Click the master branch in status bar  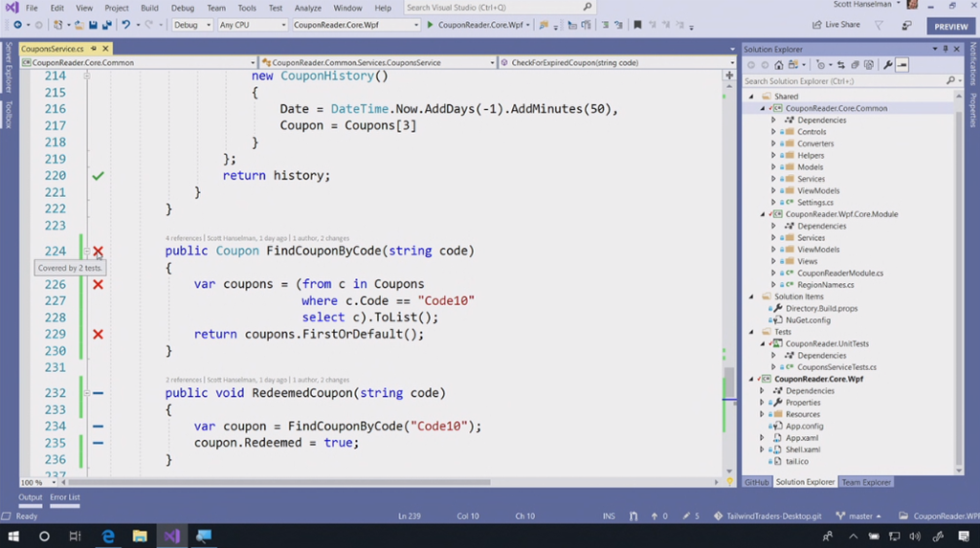click(x=858, y=516)
